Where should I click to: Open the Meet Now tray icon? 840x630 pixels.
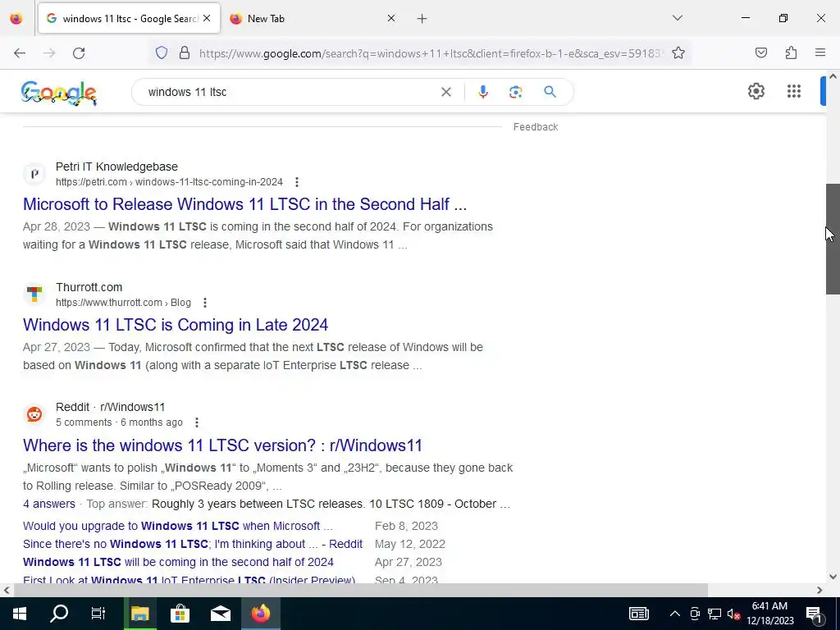tap(695, 614)
